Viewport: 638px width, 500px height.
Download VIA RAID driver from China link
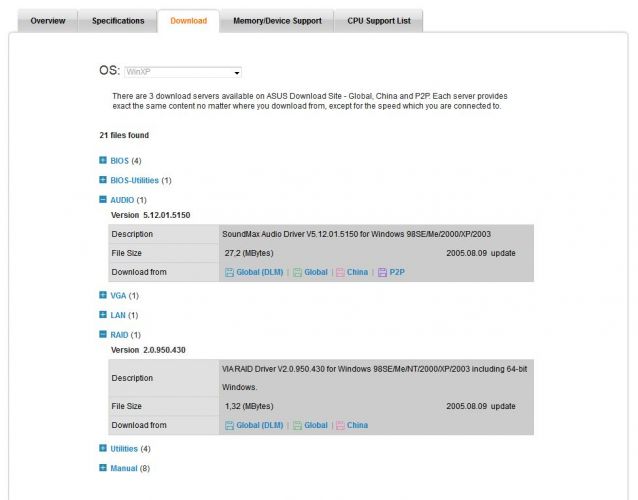(x=357, y=425)
